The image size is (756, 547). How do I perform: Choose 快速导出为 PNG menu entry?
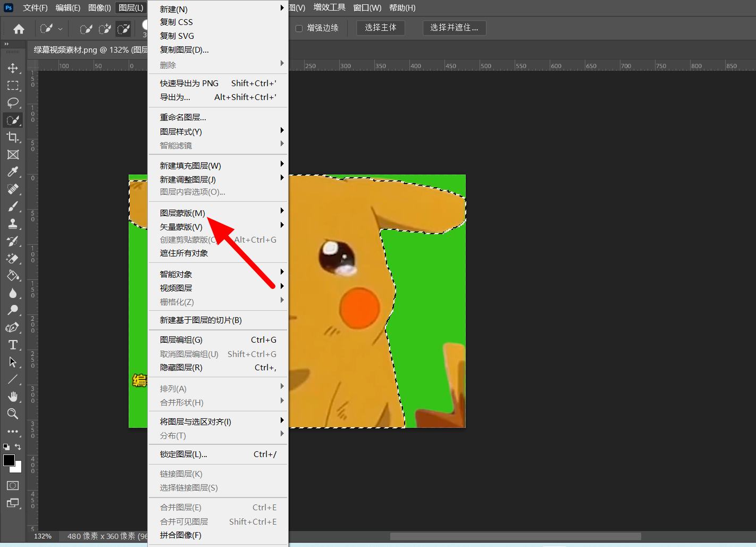coord(218,83)
